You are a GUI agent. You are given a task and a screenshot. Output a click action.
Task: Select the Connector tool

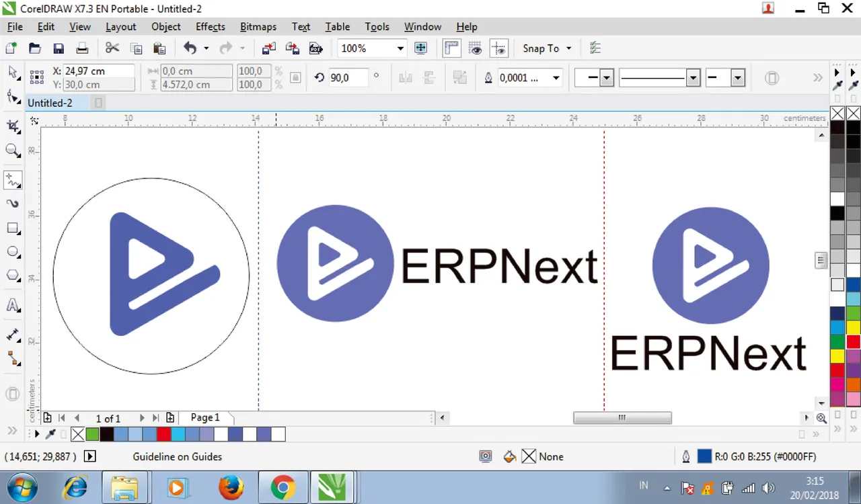point(12,358)
